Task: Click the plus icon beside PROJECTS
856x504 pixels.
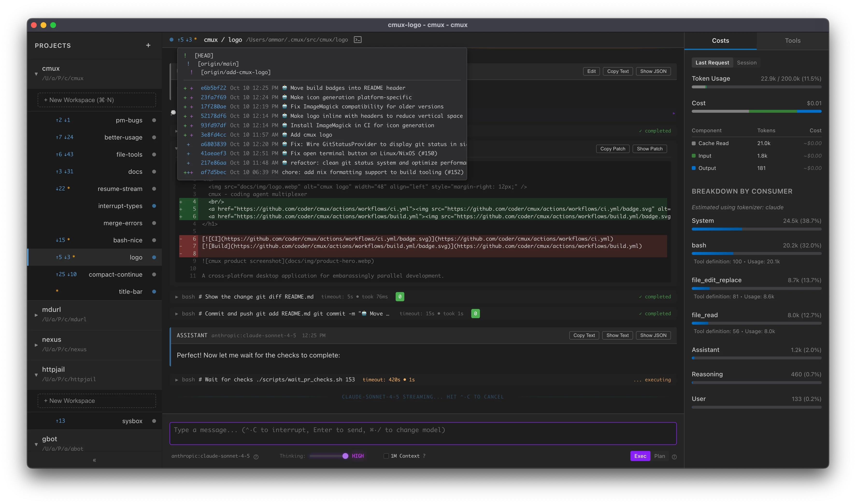Action: 148,46
